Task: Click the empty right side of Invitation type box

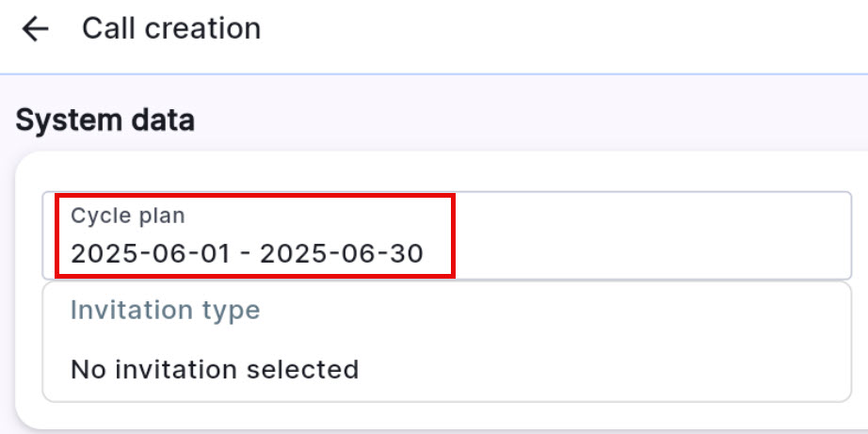Action: tap(659, 341)
